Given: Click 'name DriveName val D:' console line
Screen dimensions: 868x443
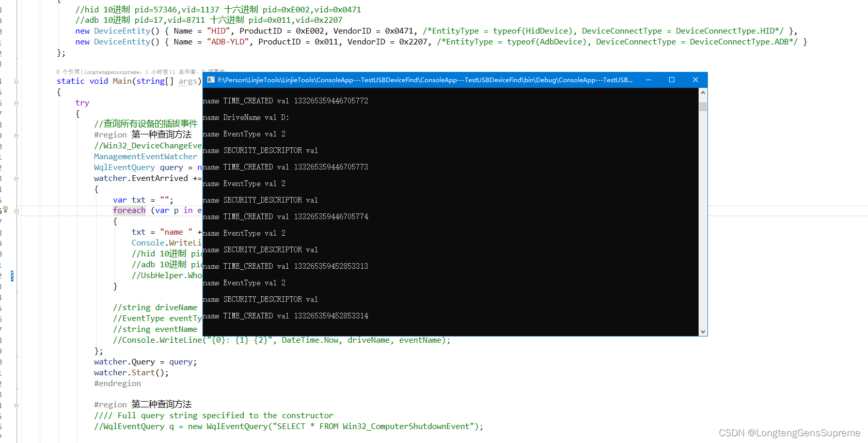Looking at the screenshot, I should coord(246,117).
